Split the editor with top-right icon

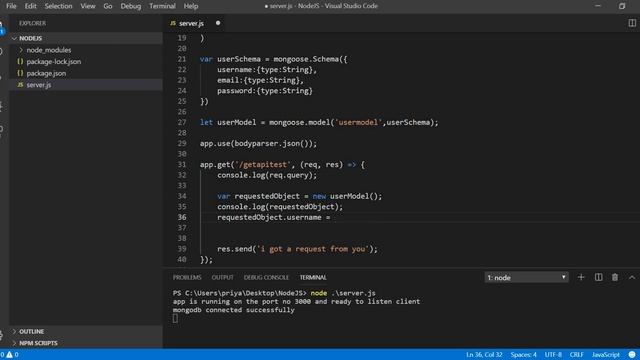coord(632,23)
